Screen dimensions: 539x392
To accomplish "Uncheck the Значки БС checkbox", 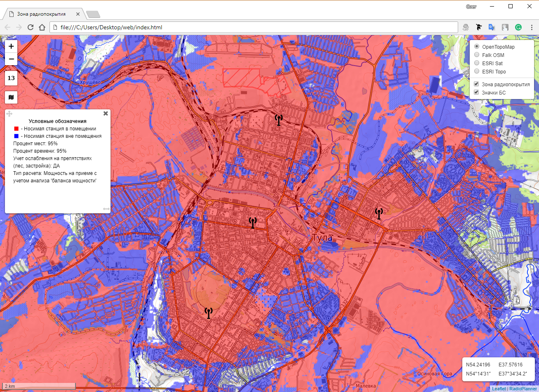I will [476, 92].
